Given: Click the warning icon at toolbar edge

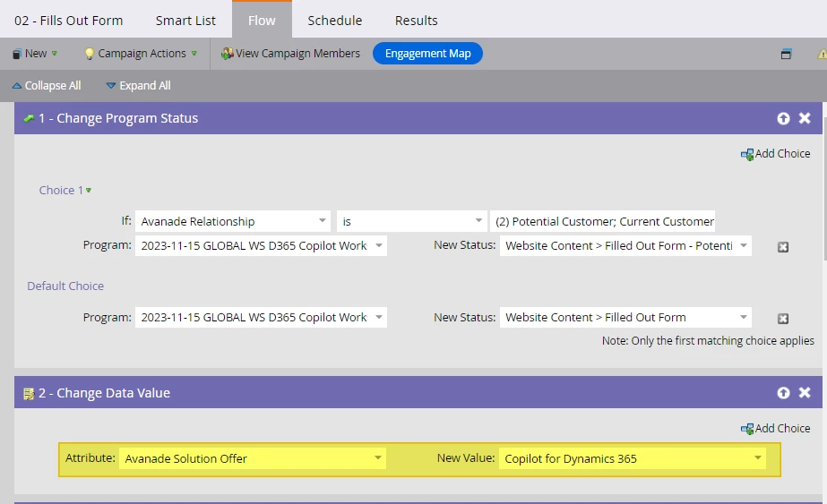Looking at the screenshot, I should tap(823, 54).
